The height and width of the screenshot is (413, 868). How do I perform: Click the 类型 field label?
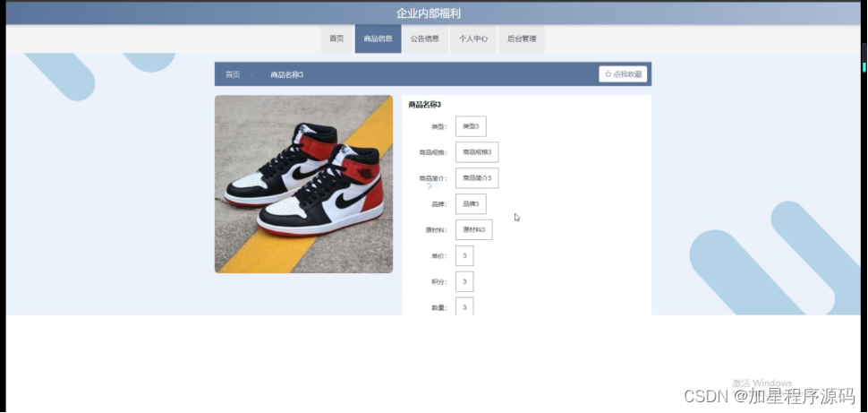(439, 127)
